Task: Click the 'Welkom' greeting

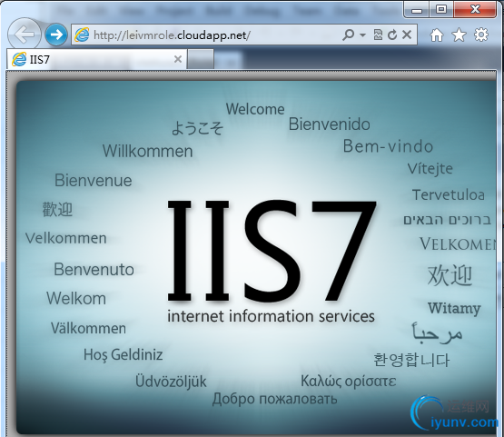Action: (x=76, y=298)
